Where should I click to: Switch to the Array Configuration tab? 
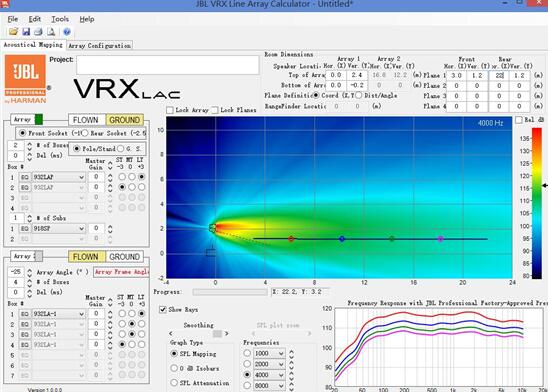[100, 45]
